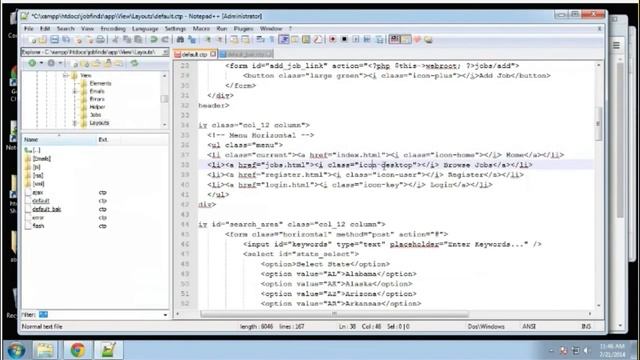Click the Copy toolbar icon
Image resolution: width=640 pixels, height=360 pixels.
[x=127, y=40]
